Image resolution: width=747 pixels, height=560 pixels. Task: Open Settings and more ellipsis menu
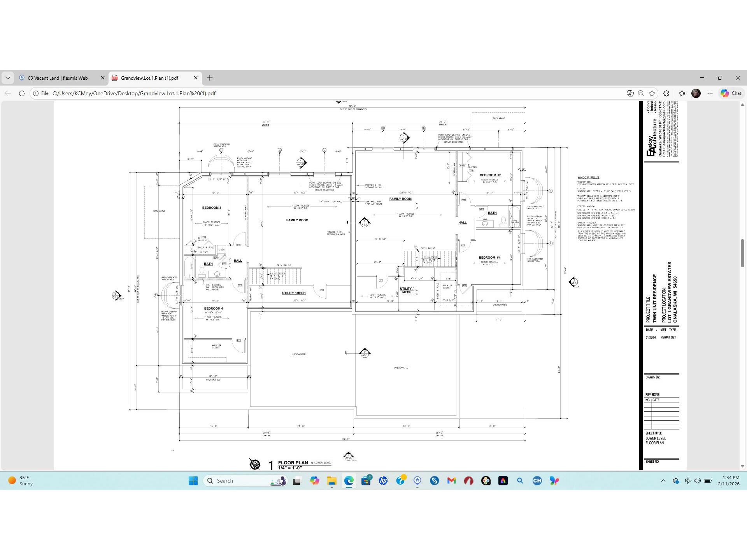click(x=710, y=93)
